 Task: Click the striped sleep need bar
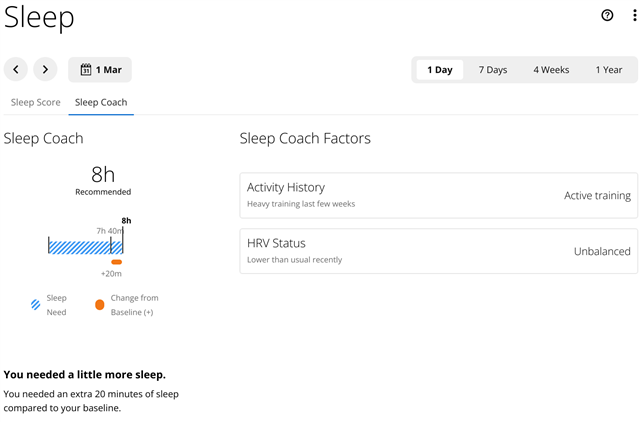point(84,246)
